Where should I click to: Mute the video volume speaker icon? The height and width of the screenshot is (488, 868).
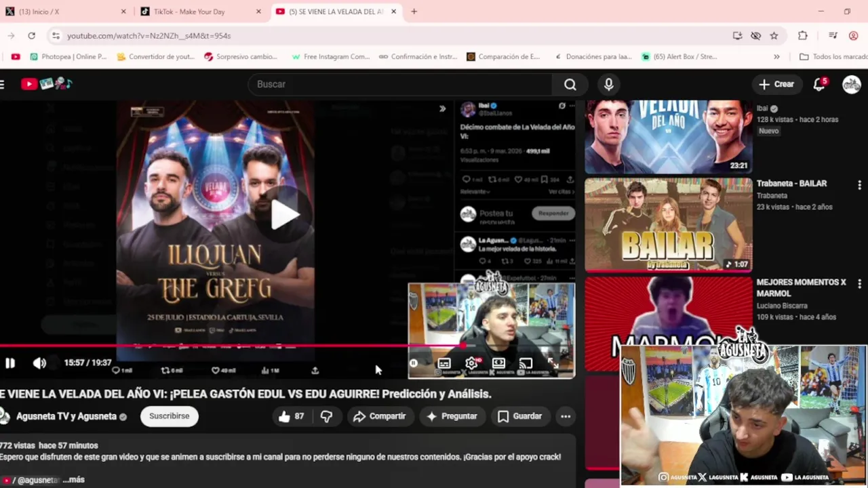tap(39, 363)
